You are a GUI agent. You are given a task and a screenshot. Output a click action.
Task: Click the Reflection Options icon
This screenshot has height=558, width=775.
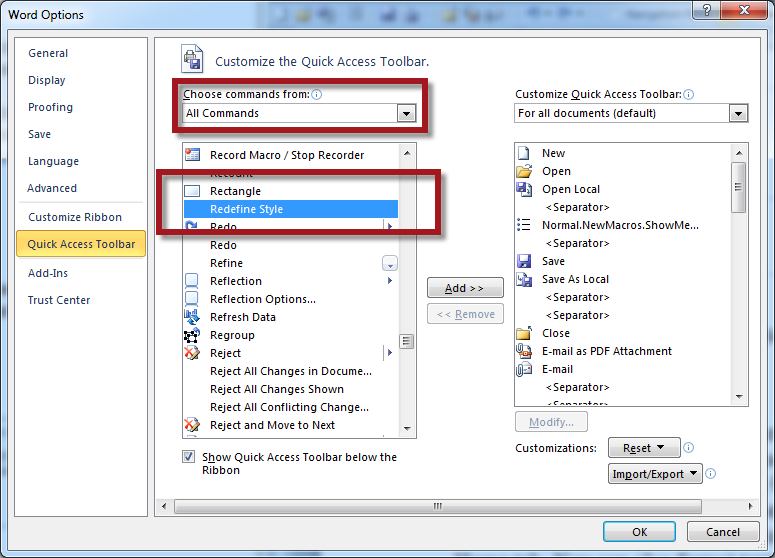(x=191, y=299)
